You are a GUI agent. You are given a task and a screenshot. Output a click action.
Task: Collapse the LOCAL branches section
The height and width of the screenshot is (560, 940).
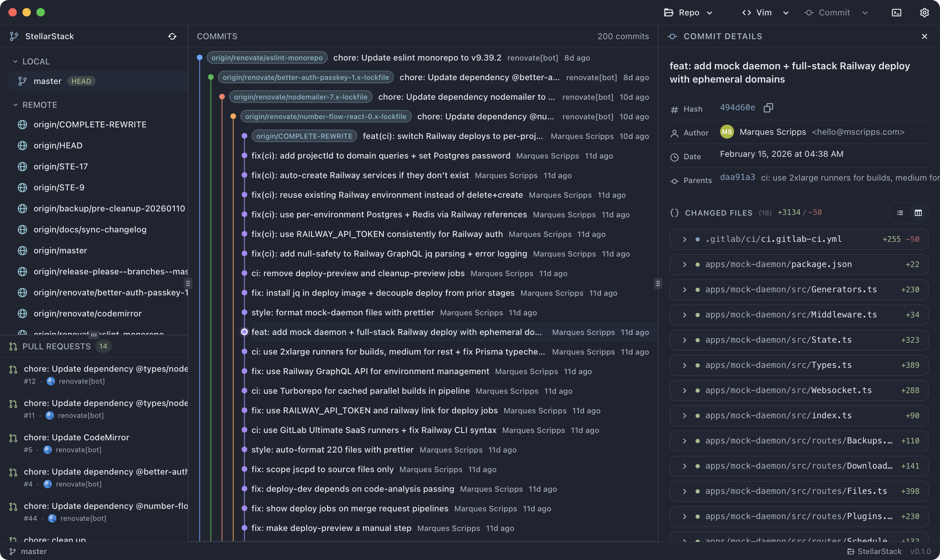click(15, 62)
